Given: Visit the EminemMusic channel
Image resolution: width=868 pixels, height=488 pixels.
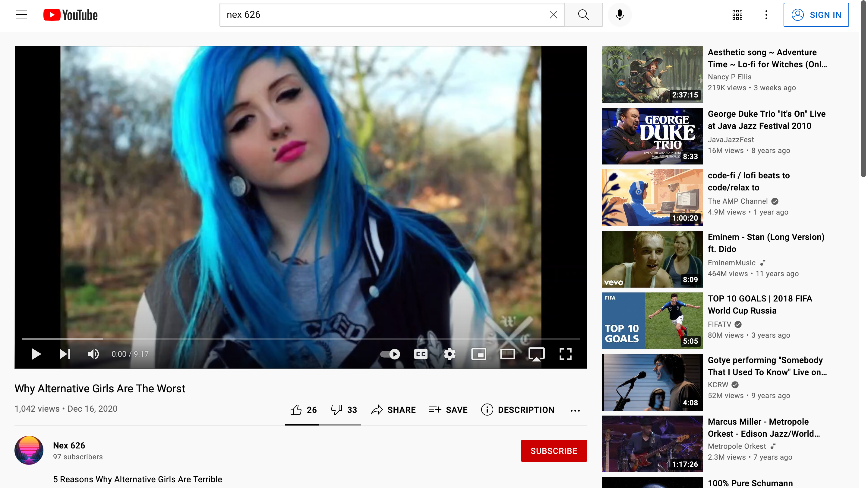Looking at the screenshot, I should coord(731,263).
